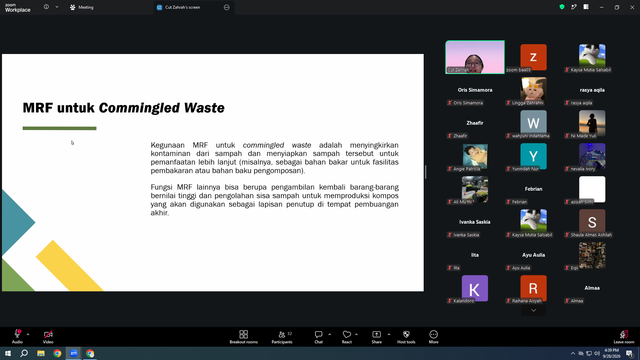640x360 pixels.
Task: Select Febrian participant tile
Action: point(533,189)
